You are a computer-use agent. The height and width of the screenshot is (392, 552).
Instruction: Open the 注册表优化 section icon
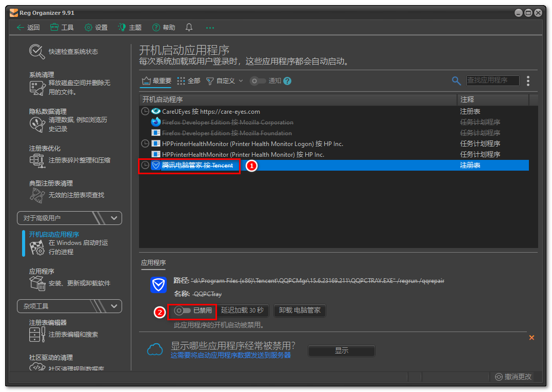[x=37, y=161]
